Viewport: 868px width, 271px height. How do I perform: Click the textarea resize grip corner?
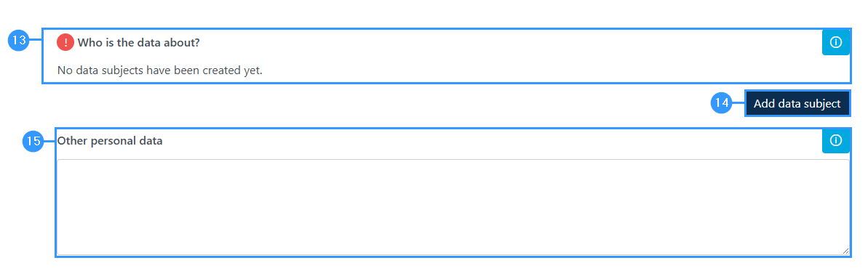point(845,251)
